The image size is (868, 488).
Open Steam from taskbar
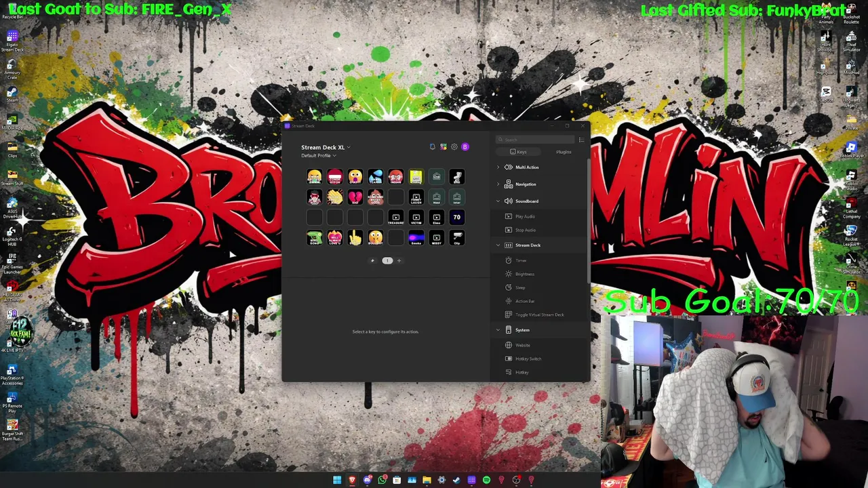point(456,481)
